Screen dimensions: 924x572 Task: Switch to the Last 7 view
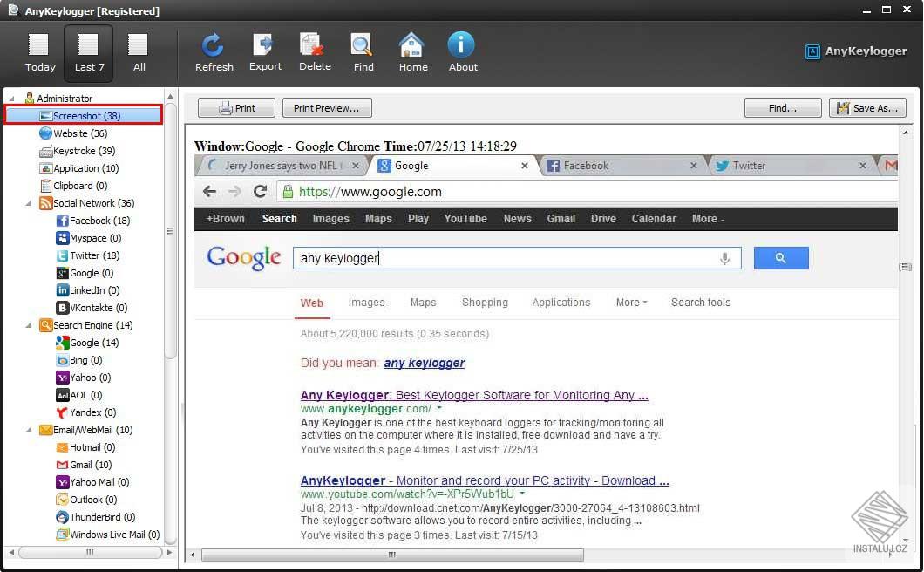[88, 51]
